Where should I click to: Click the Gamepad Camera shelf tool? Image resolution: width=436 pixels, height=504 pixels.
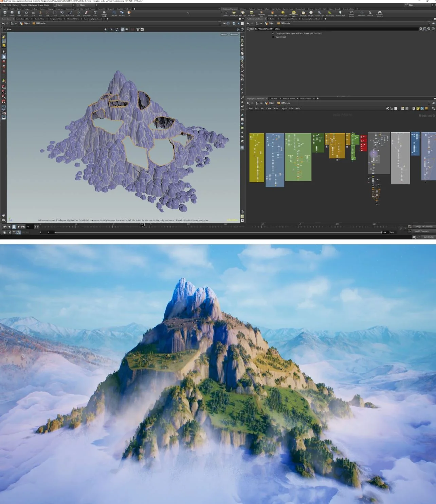tap(380, 13)
